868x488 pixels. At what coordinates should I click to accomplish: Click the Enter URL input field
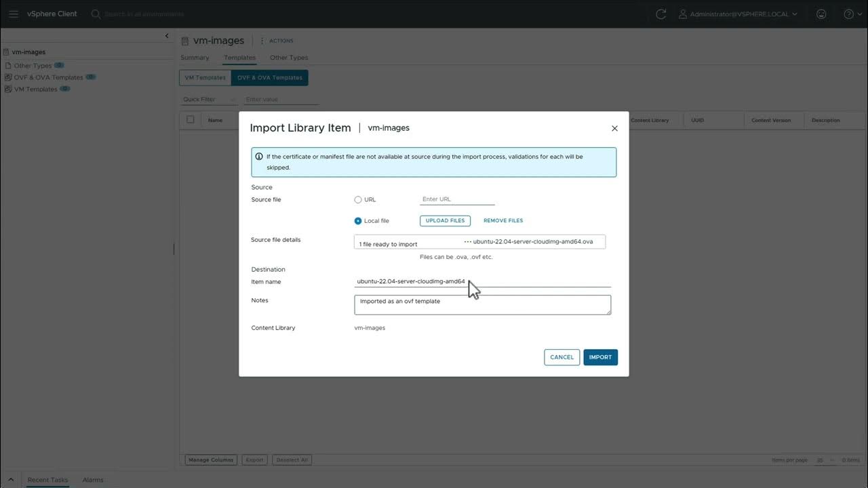[x=458, y=199]
